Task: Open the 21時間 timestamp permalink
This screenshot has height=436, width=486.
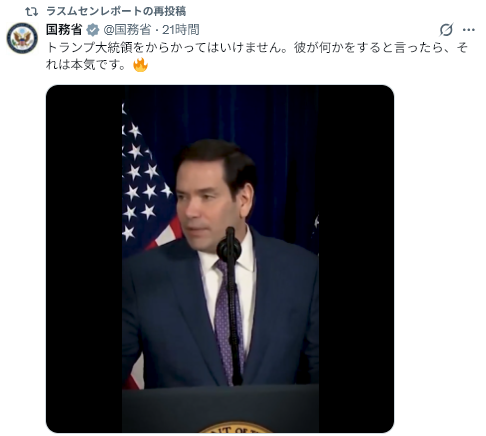Action: [x=181, y=30]
